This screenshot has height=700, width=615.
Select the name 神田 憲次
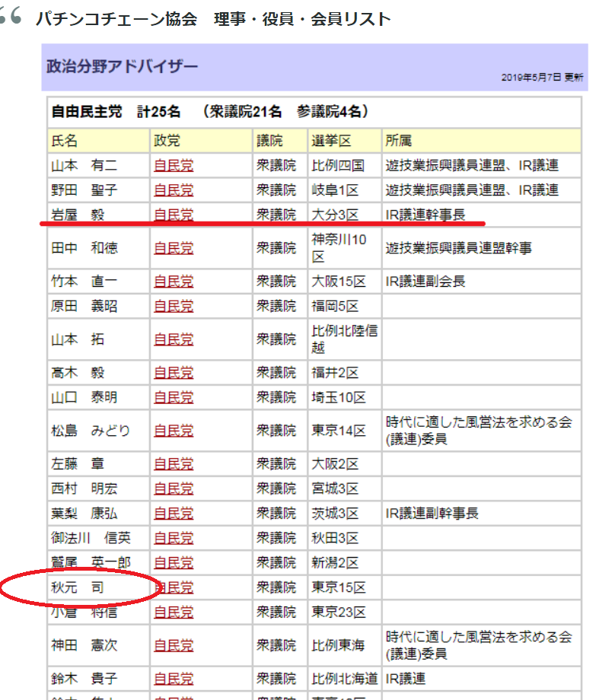coord(84,645)
